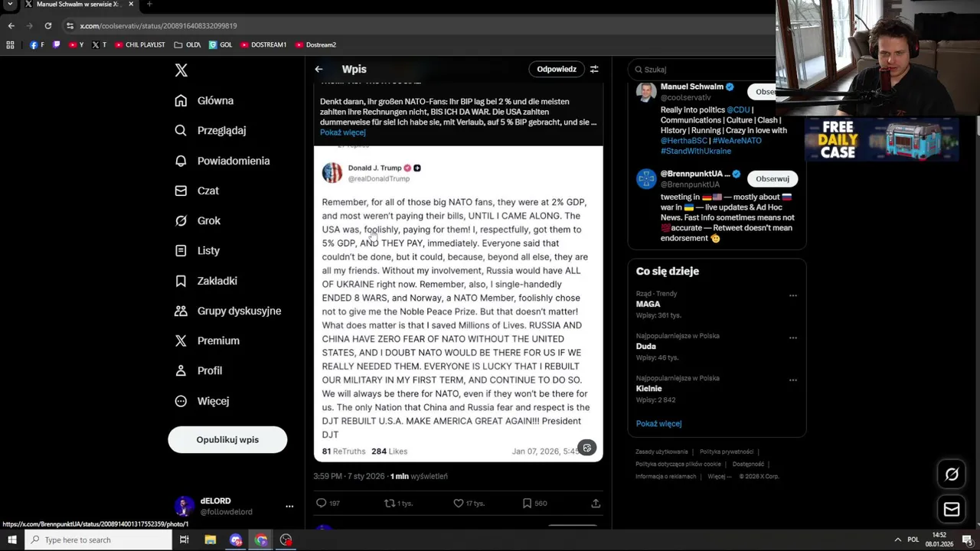Viewport: 980px width, 551px height.
Task: Open Zasady użytkowania footer link
Action: [661, 452]
